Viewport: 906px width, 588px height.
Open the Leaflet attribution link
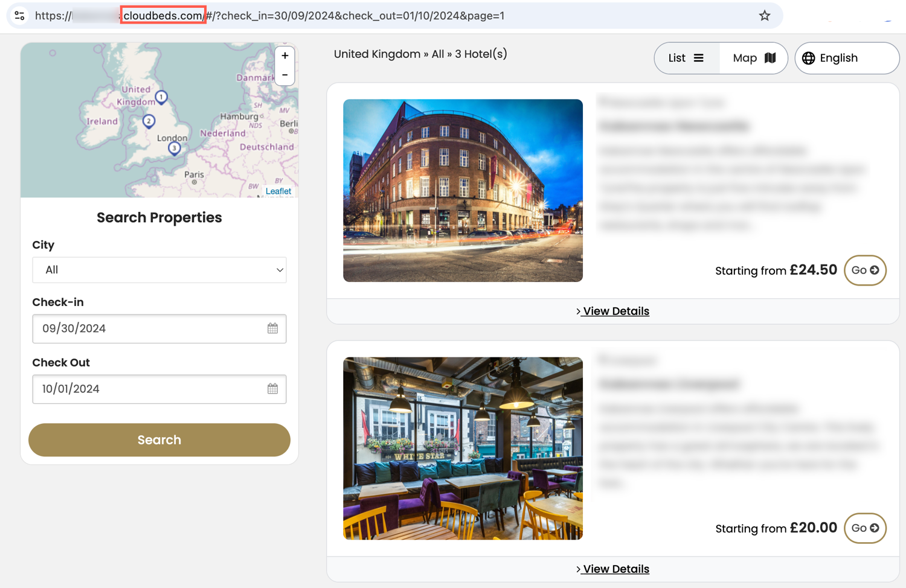[278, 191]
